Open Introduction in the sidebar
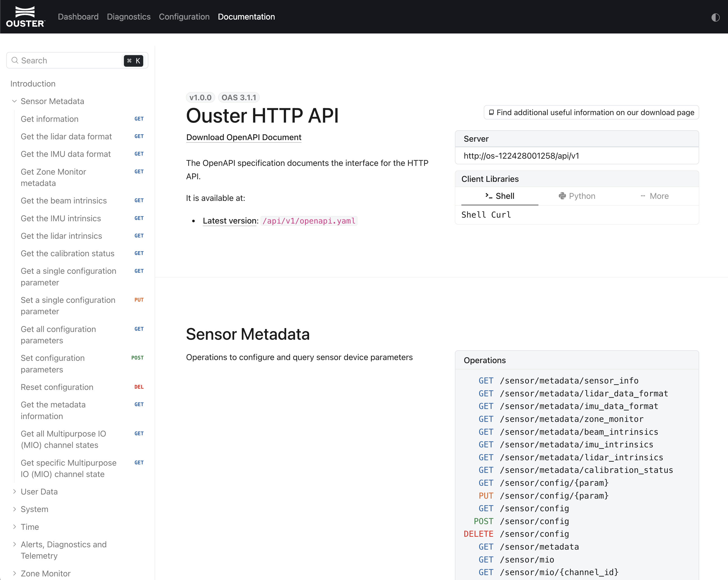728x580 pixels. tap(33, 84)
